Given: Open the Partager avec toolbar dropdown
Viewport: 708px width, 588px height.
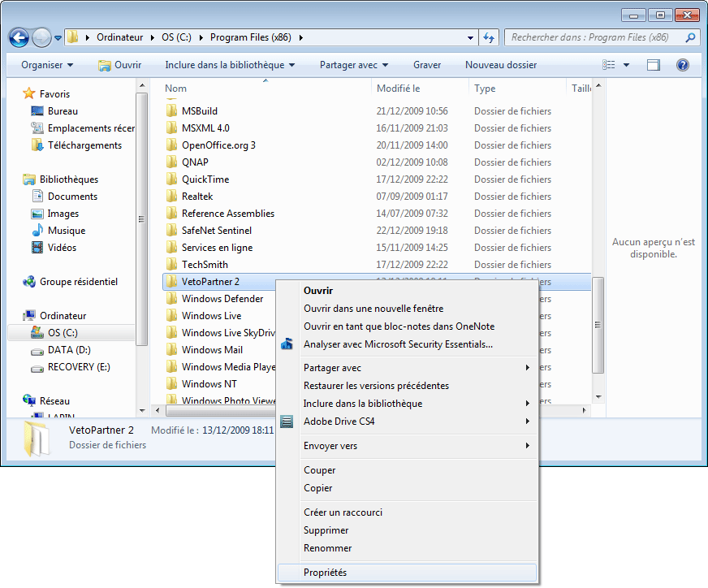Looking at the screenshot, I should click(x=354, y=65).
